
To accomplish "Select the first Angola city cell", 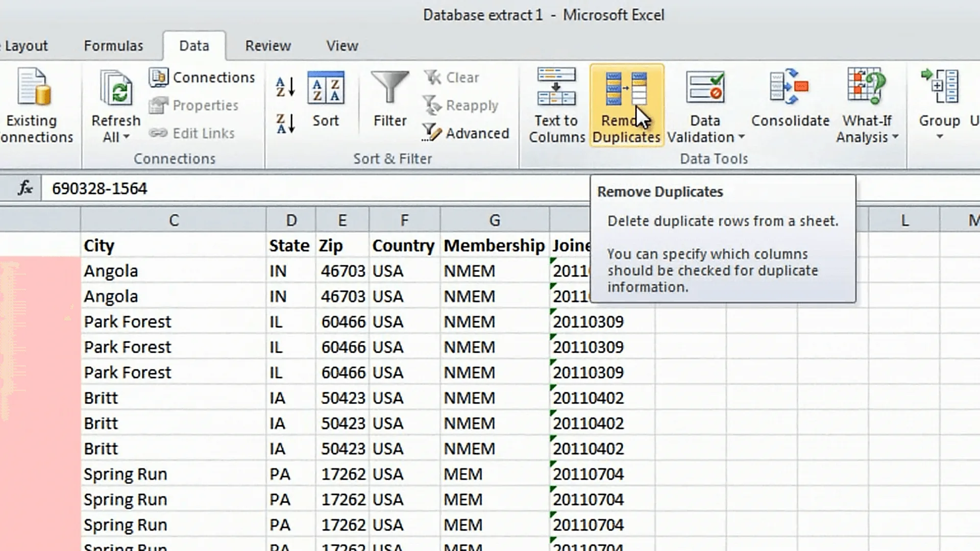I will (x=174, y=271).
